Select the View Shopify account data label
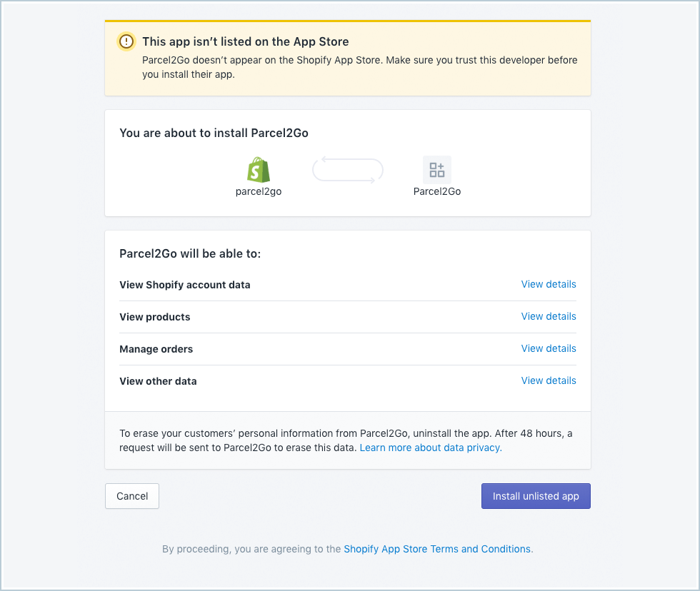 [x=185, y=285]
